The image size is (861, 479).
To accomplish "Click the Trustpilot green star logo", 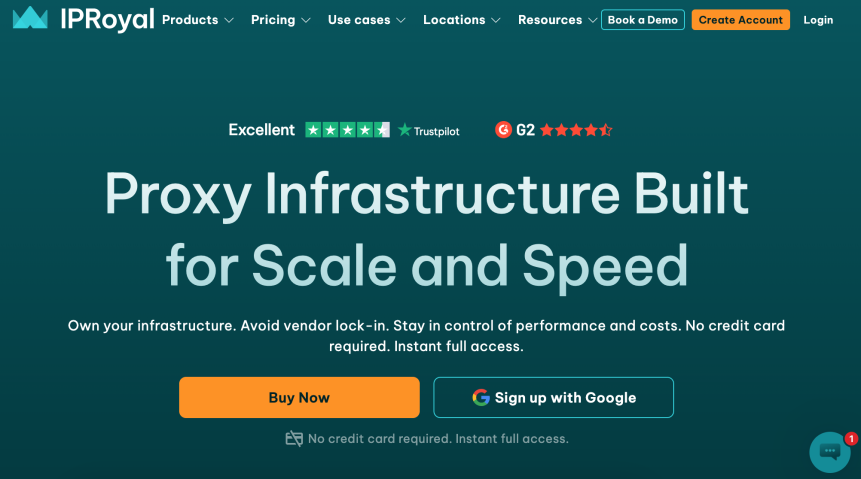I will point(405,130).
